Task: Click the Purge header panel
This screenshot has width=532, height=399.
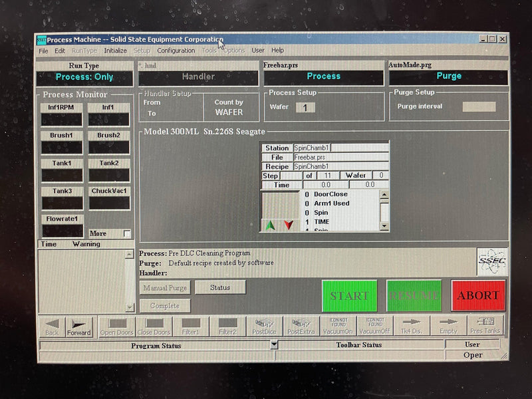Action: [x=448, y=76]
